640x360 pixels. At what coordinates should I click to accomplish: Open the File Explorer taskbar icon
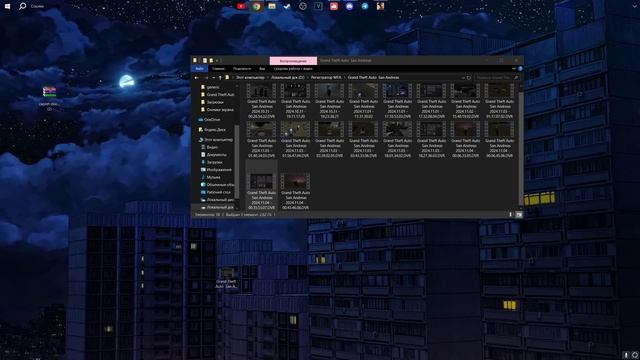(x=272, y=6)
